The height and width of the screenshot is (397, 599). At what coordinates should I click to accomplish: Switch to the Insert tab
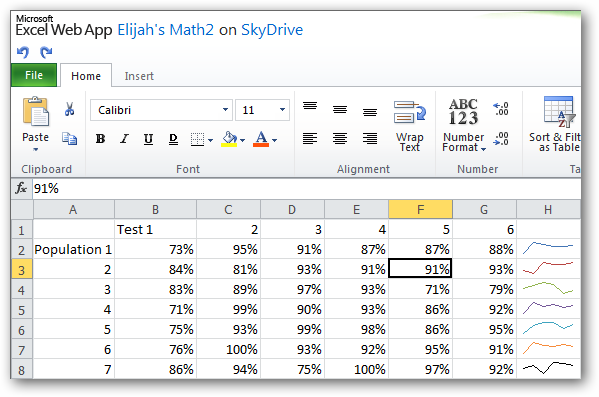pyautogui.click(x=139, y=76)
